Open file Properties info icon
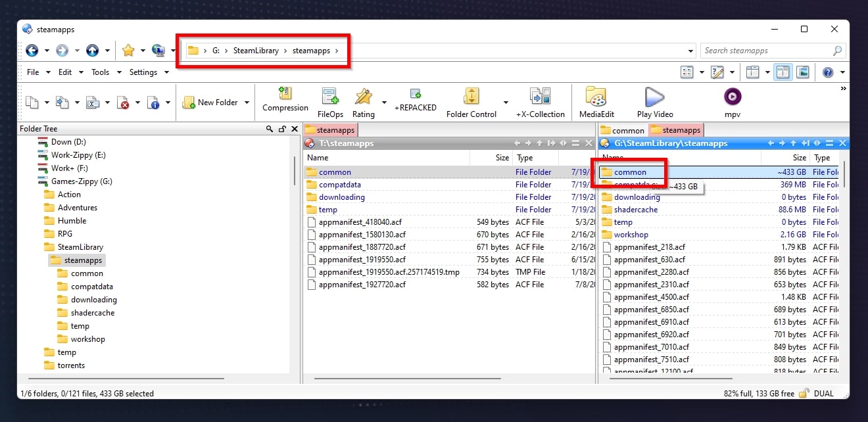Image resolution: width=868 pixels, height=422 pixels. 153,102
